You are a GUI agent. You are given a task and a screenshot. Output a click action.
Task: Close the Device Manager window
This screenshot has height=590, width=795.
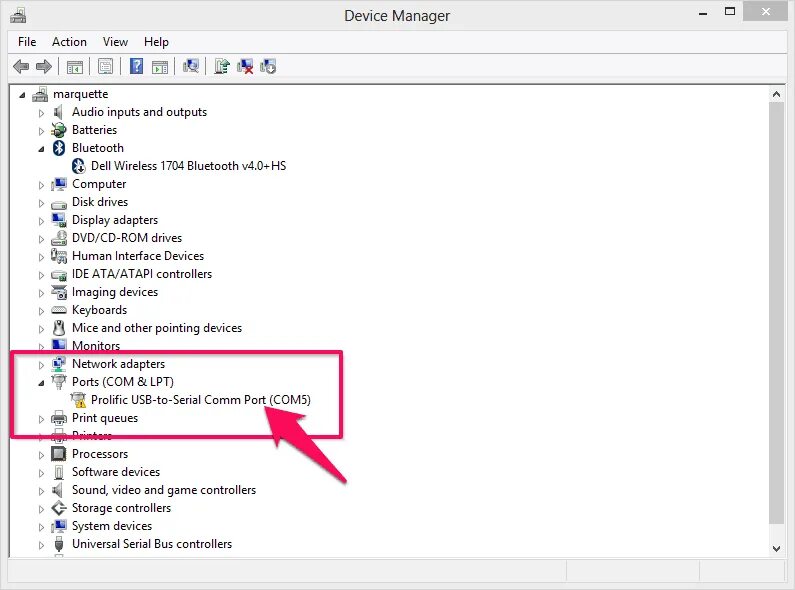(x=766, y=12)
